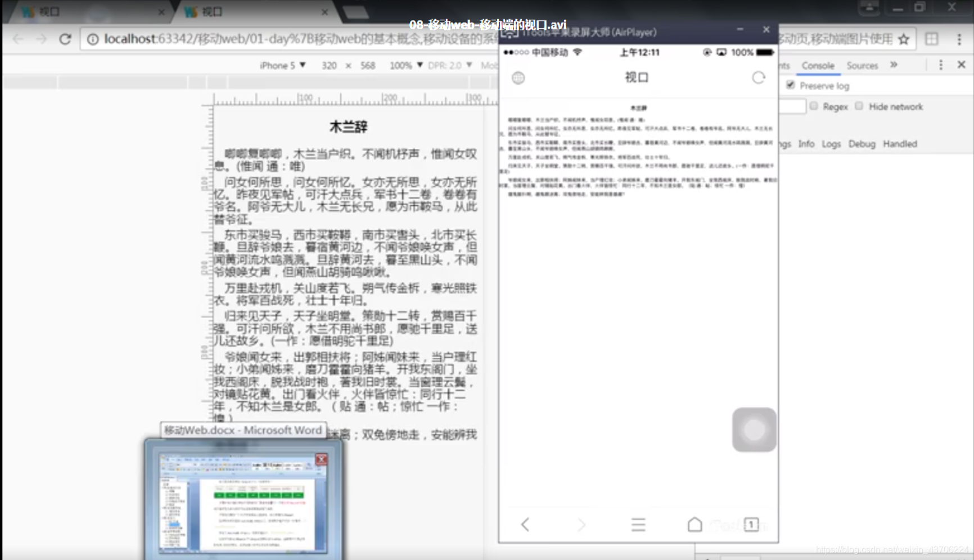This screenshot has width=974, height=560.
Task: Go back in Chrome browser
Action: point(18,39)
